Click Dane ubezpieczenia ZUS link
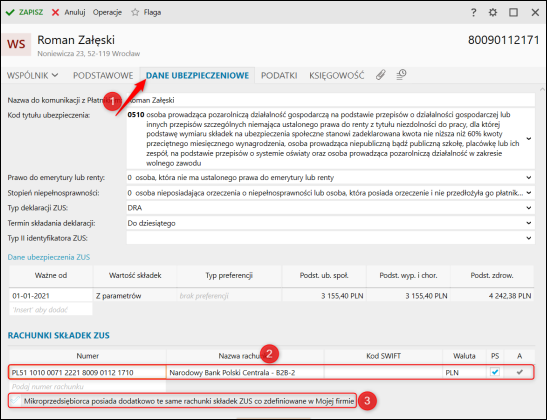This screenshot has width=547, height=420. click(49, 257)
